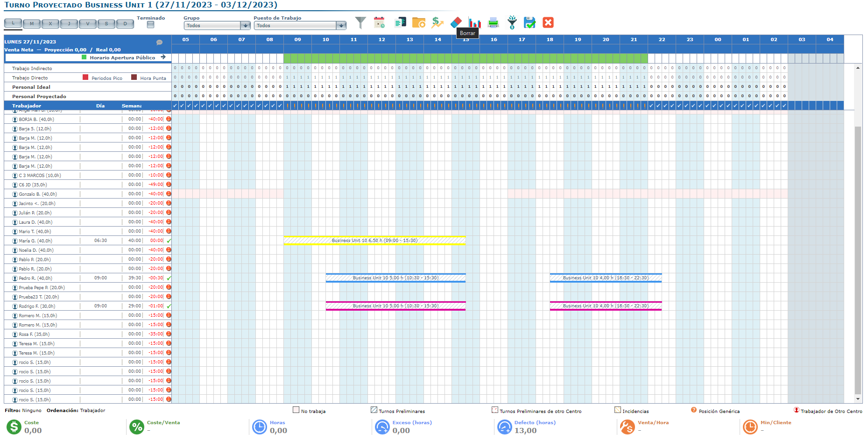Image resolution: width=868 pixels, height=441 pixels.
Task: Click arrow beside Horario Apertura Público
Action: pyautogui.click(x=163, y=57)
